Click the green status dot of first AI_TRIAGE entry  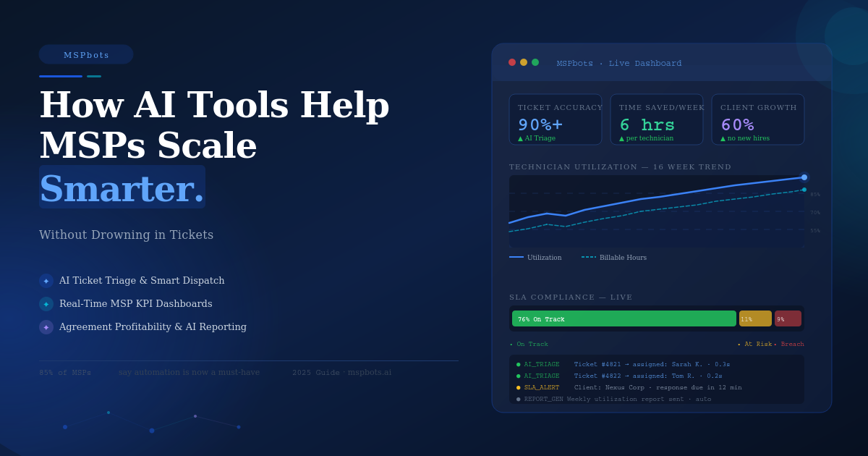pos(519,365)
